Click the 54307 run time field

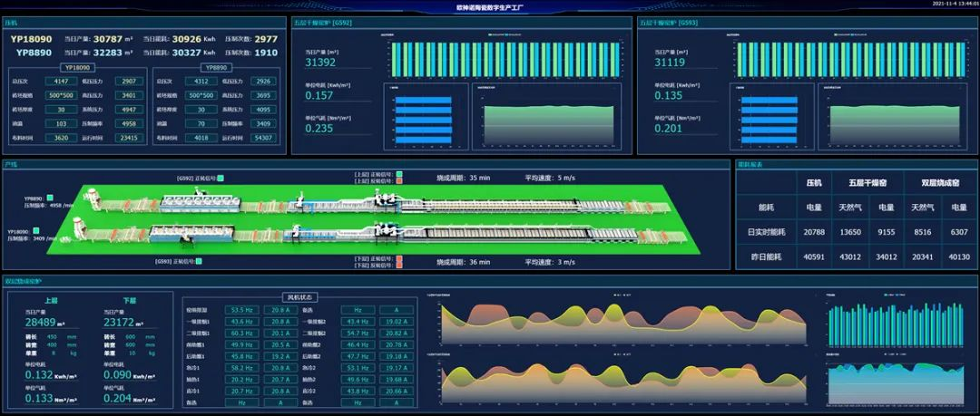tap(264, 138)
